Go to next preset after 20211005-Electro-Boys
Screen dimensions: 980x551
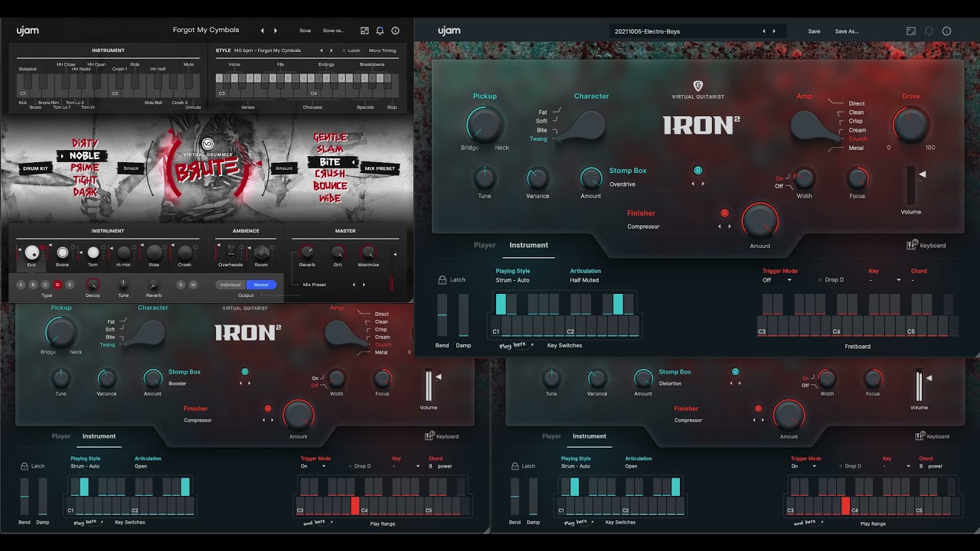click(774, 31)
